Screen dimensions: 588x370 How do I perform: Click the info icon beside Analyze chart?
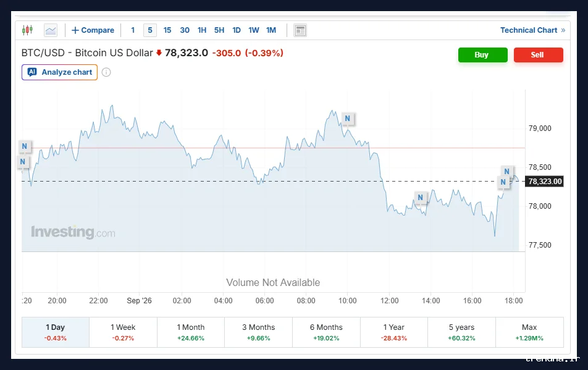106,72
